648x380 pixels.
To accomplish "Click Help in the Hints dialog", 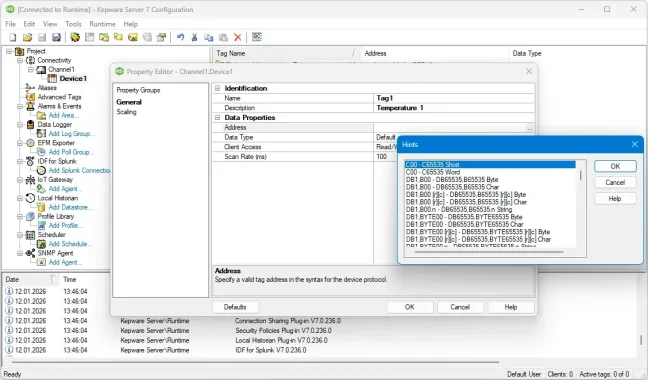I will pos(615,199).
